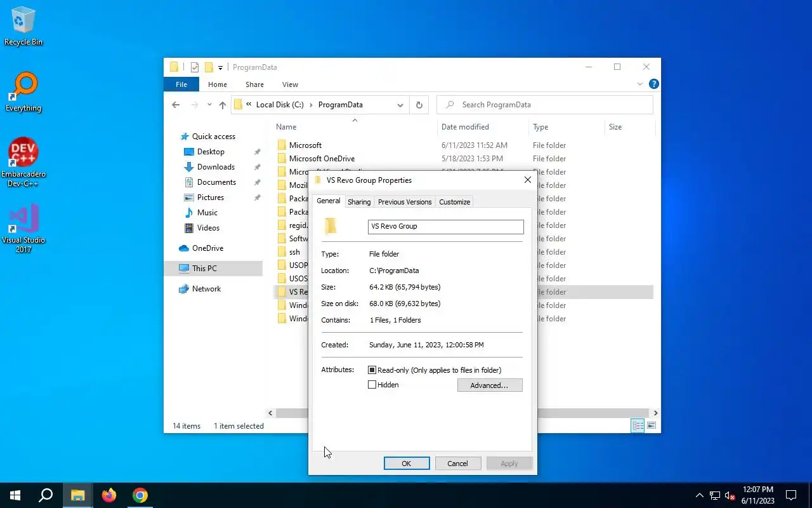
Task: Select OneDrive in navigation pane
Action: tap(207, 248)
